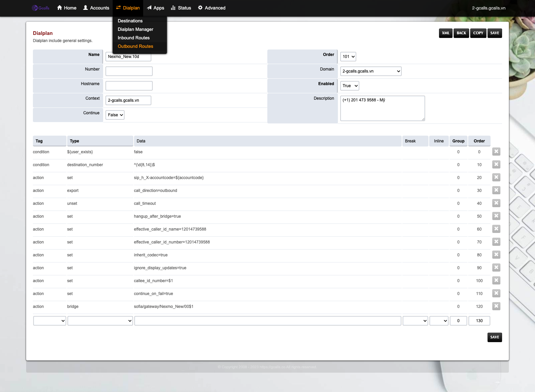
Task: Delete the call_timeout unset row
Action: click(x=496, y=203)
